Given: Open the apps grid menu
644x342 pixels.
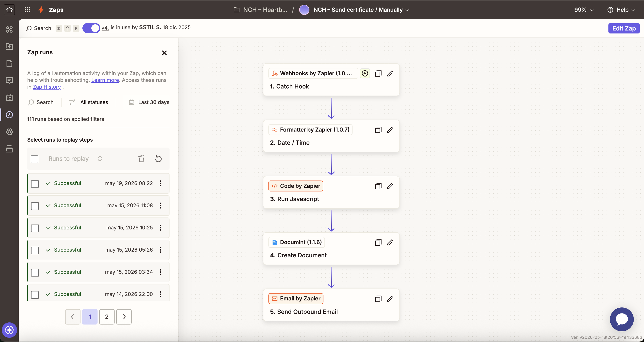Looking at the screenshot, I should tap(27, 10).
